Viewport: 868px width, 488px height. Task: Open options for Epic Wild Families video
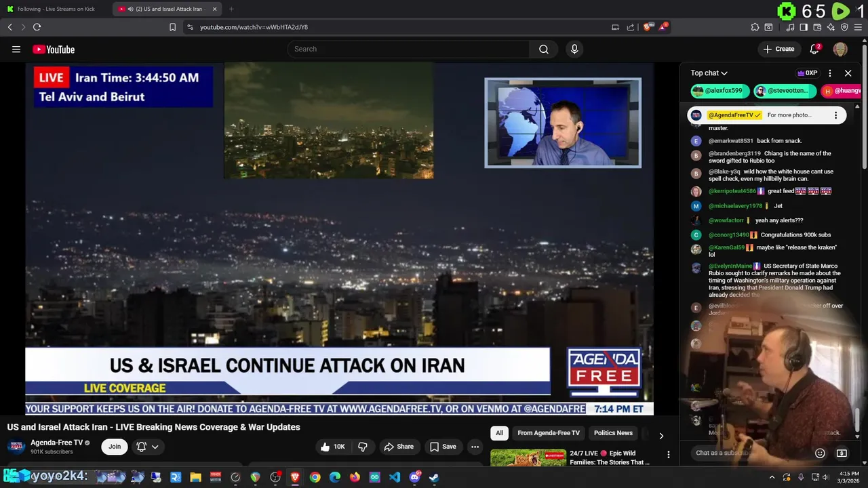pos(668,455)
